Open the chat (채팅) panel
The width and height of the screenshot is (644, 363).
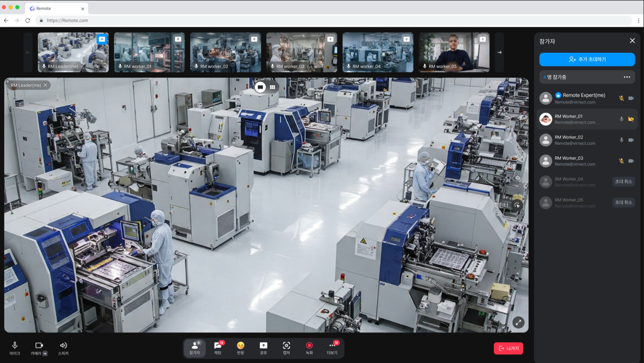pyautogui.click(x=217, y=348)
